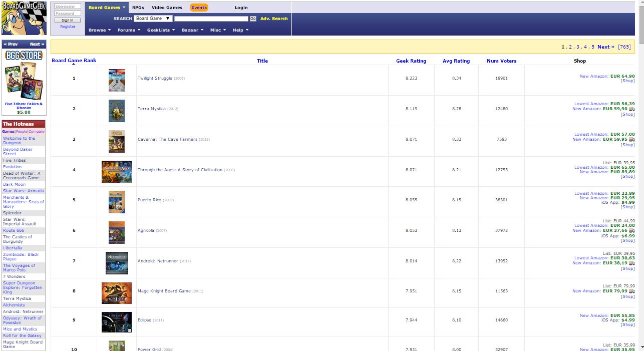Open the Bazaar dropdown menu
The height and width of the screenshot is (351, 644).
coord(192,30)
